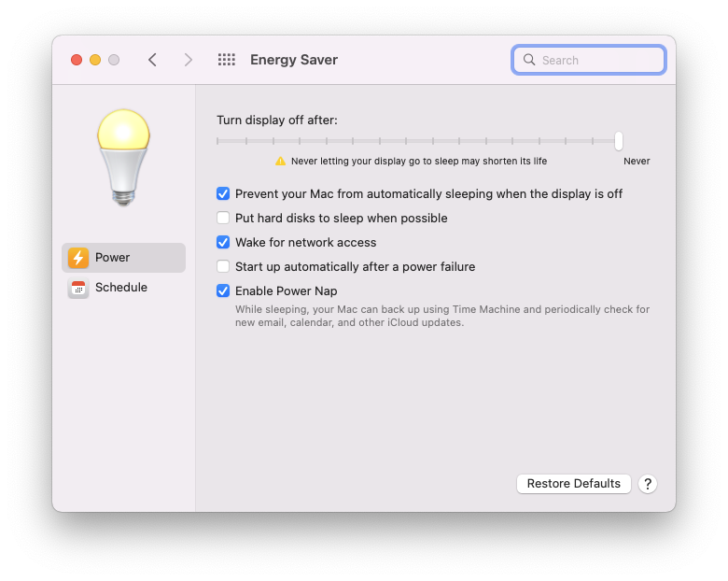
Task: Click the Power lightning bolt icon
Action: [78, 258]
